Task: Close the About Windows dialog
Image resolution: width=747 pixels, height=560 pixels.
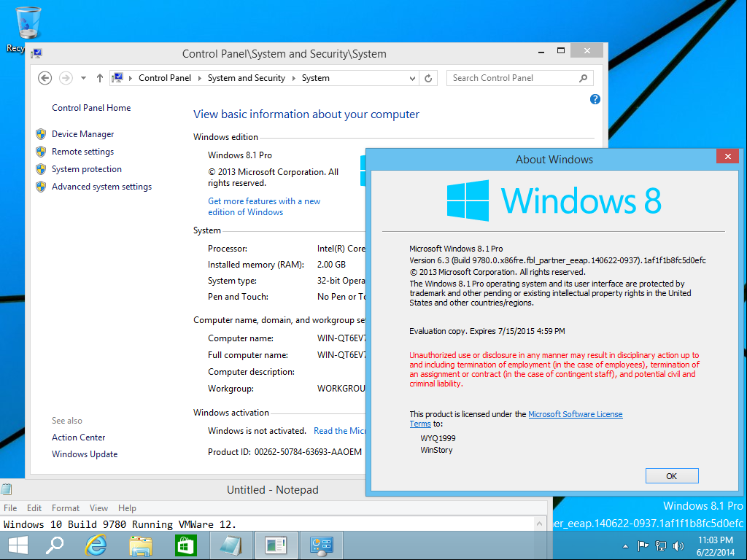Action: point(727,156)
